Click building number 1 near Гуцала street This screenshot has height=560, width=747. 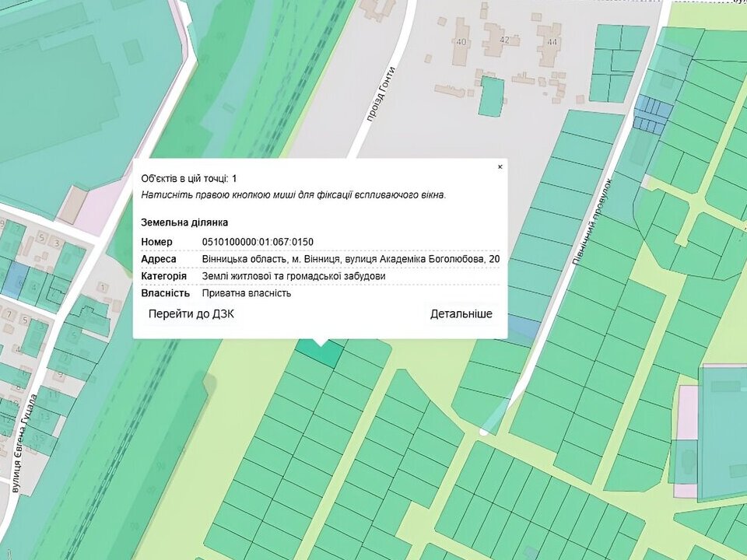coord(103,289)
